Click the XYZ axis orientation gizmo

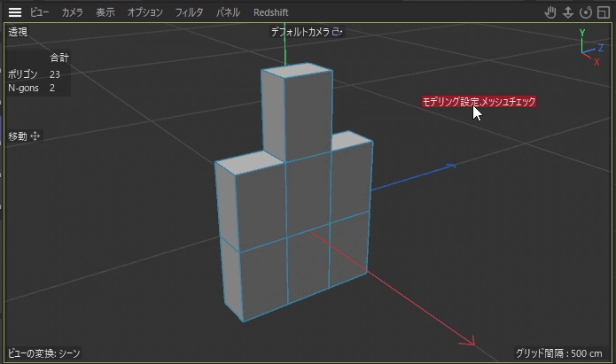tap(591, 47)
